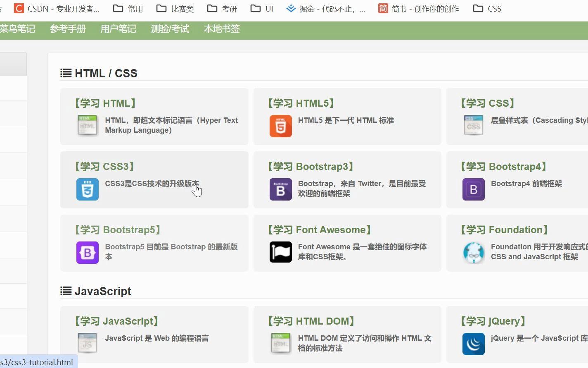Click the Bootstrap5 violet B icon

[x=88, y=253]
